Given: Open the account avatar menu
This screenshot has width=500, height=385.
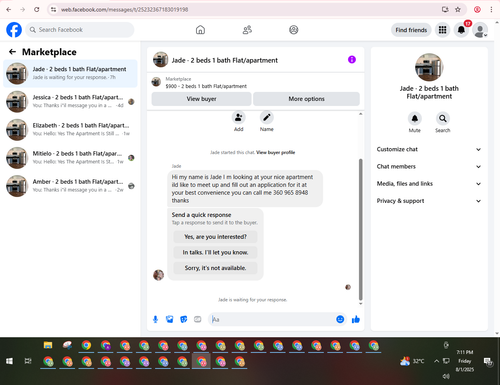Looking at the screenshot, I should (x=480, y=30).
